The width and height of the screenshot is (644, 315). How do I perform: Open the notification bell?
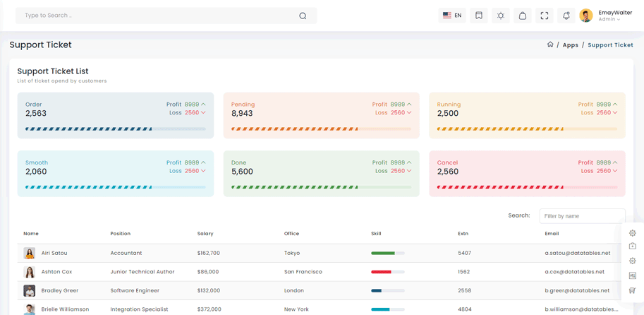coord(566,16)
